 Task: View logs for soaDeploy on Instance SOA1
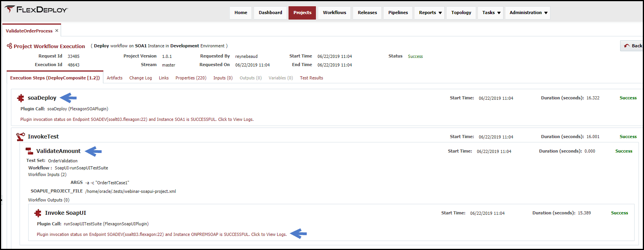(137, 119)
